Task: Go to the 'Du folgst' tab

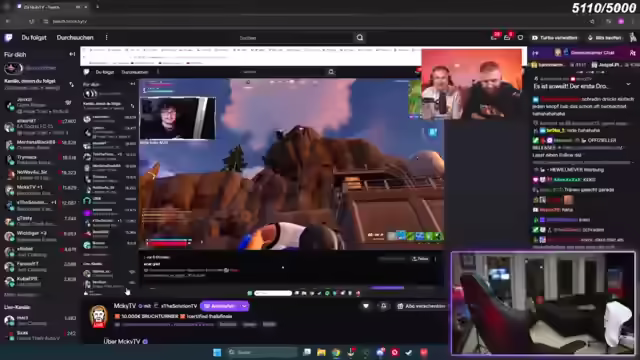Action: point(34,38)
